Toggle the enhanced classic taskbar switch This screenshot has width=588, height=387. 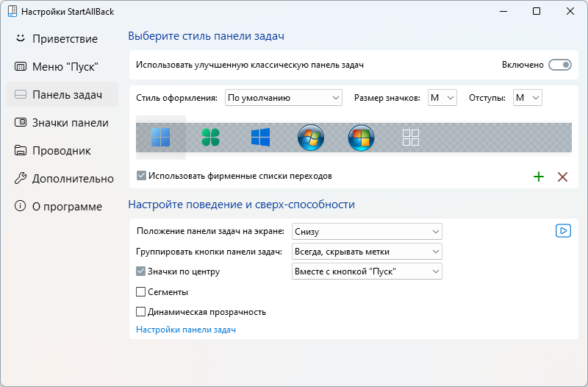pyautogui.click(x=560, y=65)
